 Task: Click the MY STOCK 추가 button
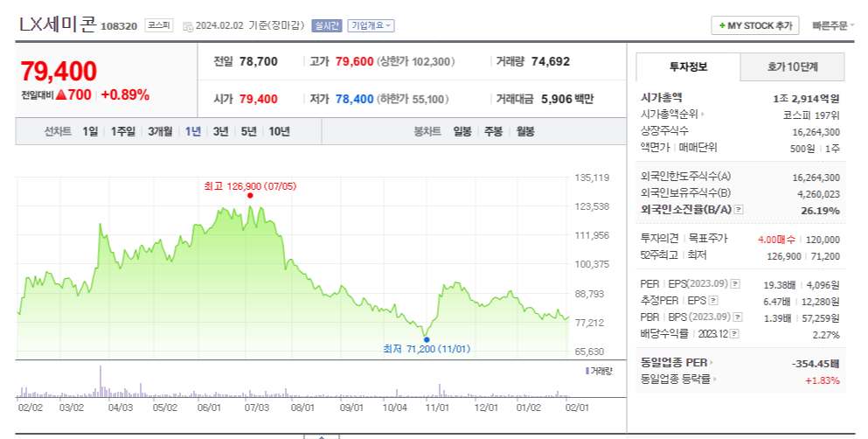(x=755, y=25)
